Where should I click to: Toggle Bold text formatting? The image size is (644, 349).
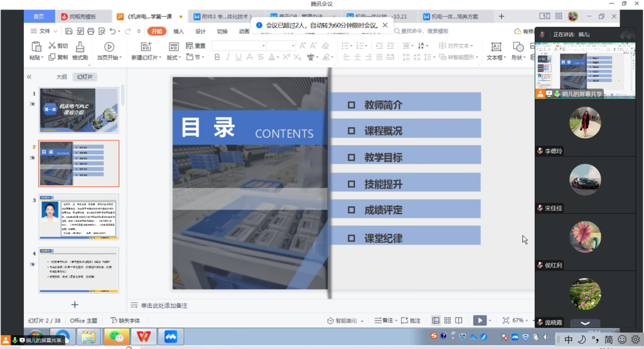(217, 57)
